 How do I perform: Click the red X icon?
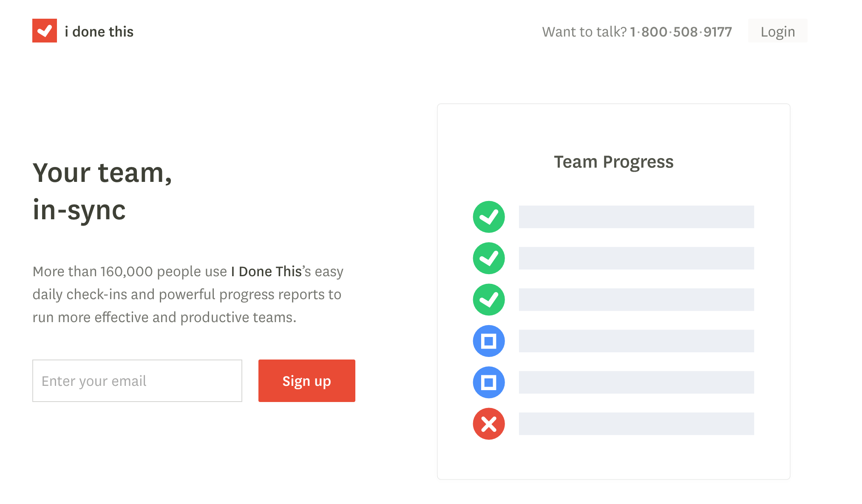tap(489, 424)
